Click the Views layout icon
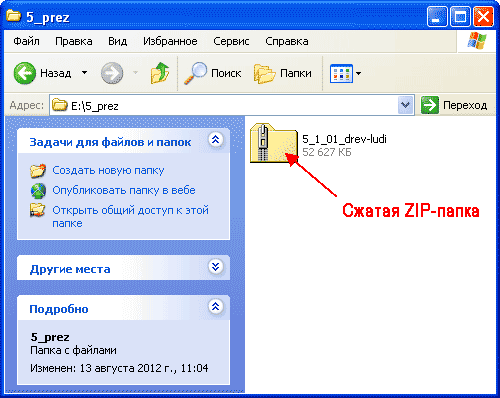 tap(341, 73)
